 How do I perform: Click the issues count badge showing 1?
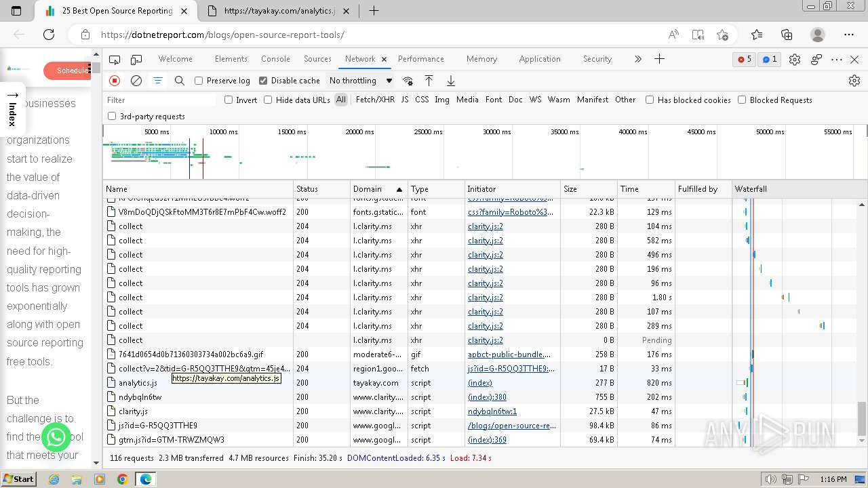point(770,60)
